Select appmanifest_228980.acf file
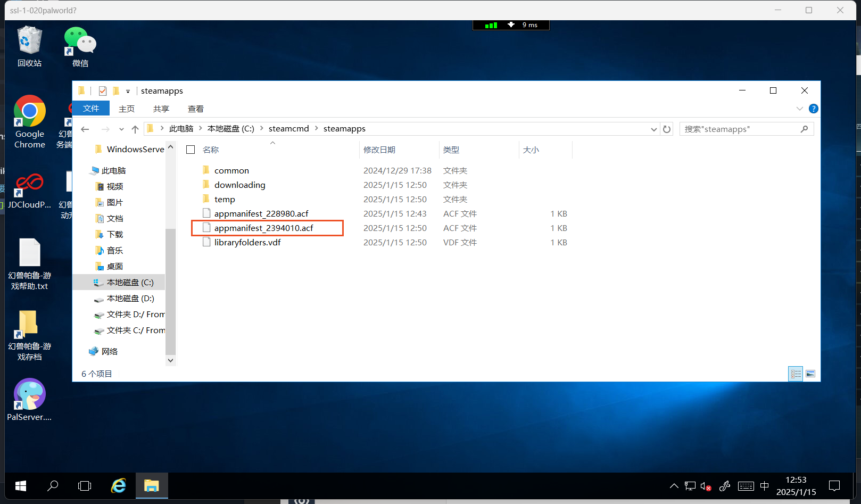 pos(261,213)
